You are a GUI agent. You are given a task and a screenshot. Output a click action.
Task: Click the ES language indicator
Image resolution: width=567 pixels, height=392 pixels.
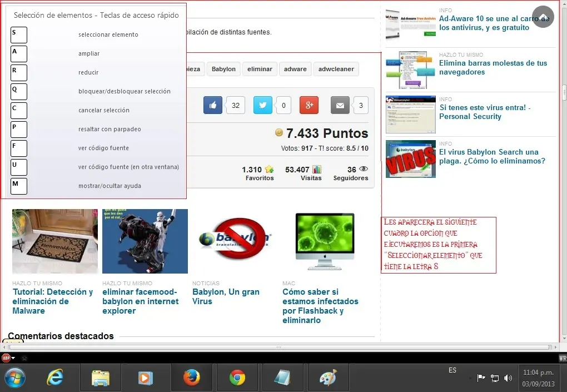click(452, 370)
